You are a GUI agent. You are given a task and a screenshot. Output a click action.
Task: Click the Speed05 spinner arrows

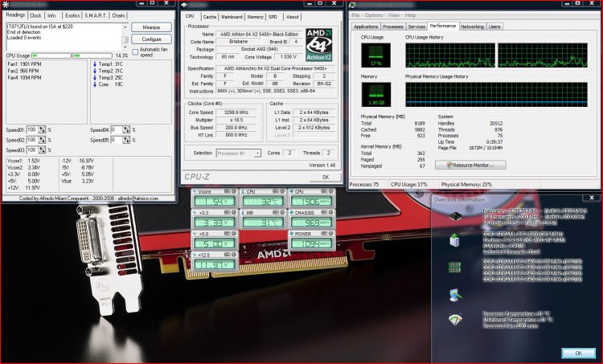click(126, 140)
